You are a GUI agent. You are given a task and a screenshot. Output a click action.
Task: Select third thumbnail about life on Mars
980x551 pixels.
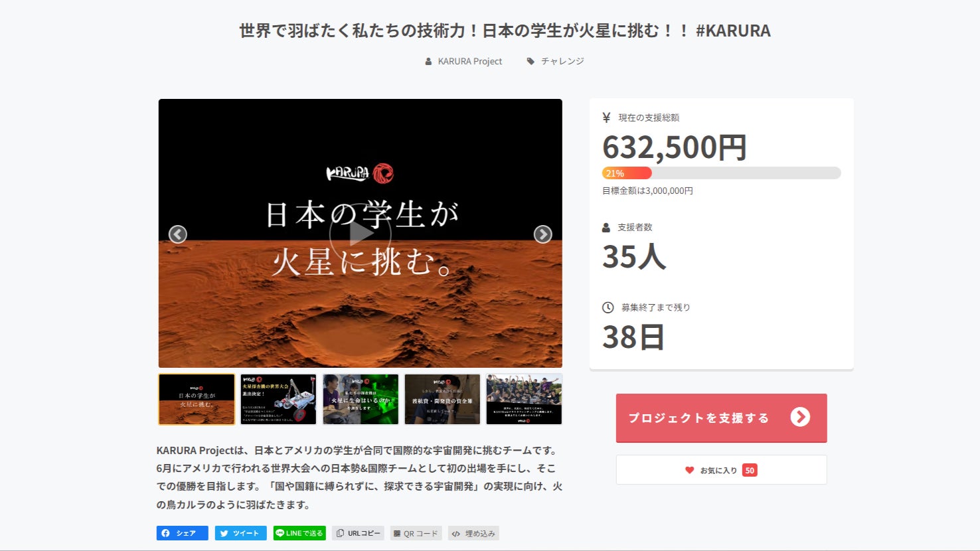tap(361, 399)
